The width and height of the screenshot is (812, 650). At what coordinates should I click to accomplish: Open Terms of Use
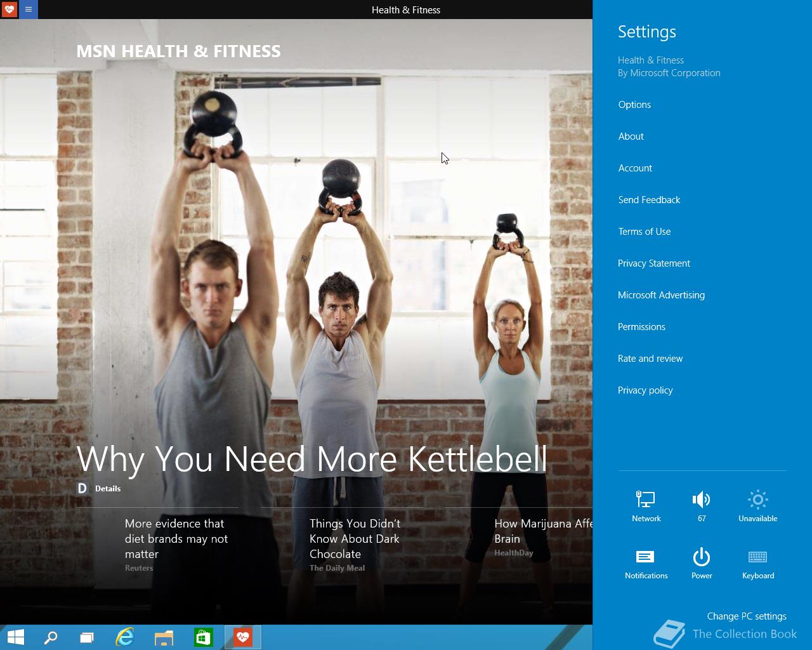644,232
